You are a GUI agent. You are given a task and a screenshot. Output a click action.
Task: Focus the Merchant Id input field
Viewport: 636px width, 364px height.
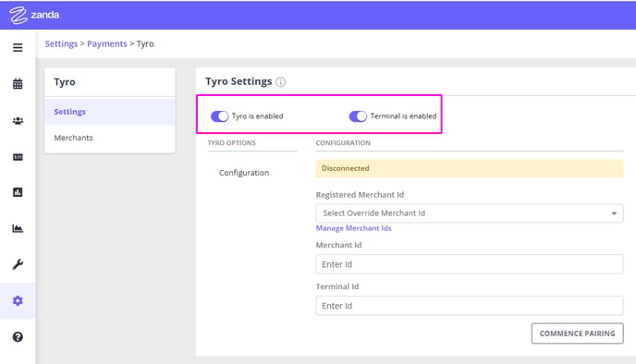click(470, 264)
